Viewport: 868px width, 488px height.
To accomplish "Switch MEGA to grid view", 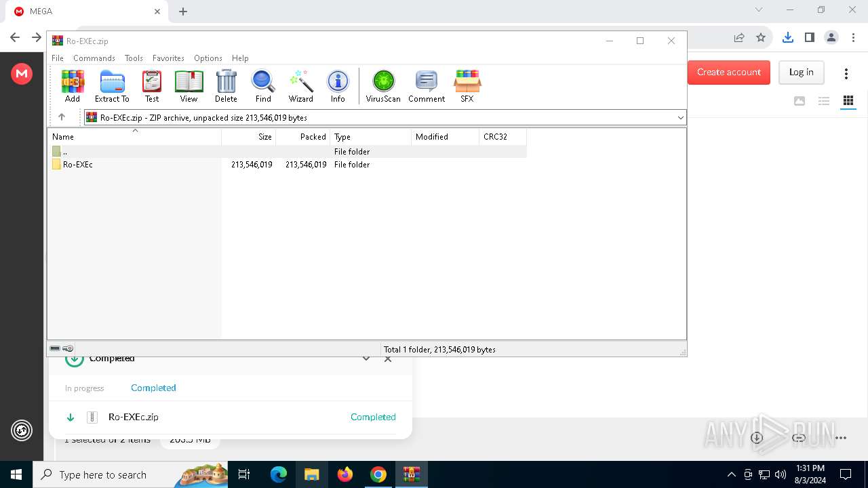I will (x=848, y=101).
